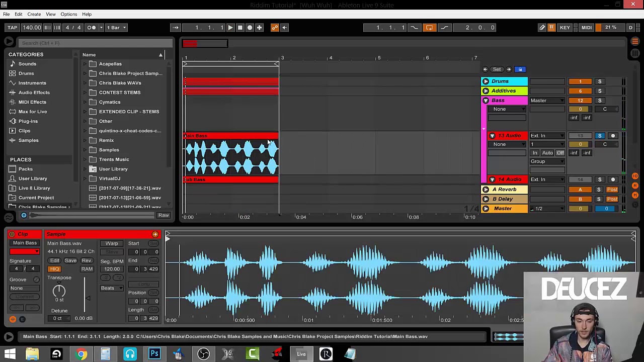Image resolution: width=644 pixels, height=362 pixels.
Task: Click the sample Save button
Action: (x=70, y=260)
